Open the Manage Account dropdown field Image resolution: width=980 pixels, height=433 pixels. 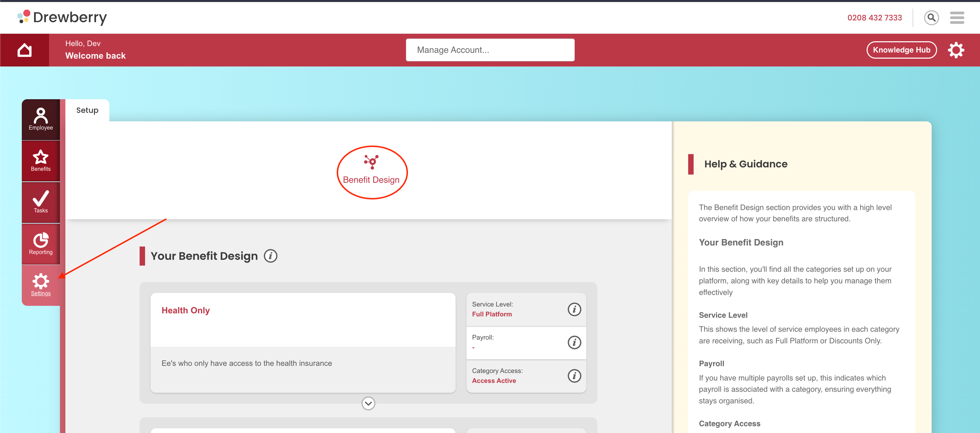(490, 50)
